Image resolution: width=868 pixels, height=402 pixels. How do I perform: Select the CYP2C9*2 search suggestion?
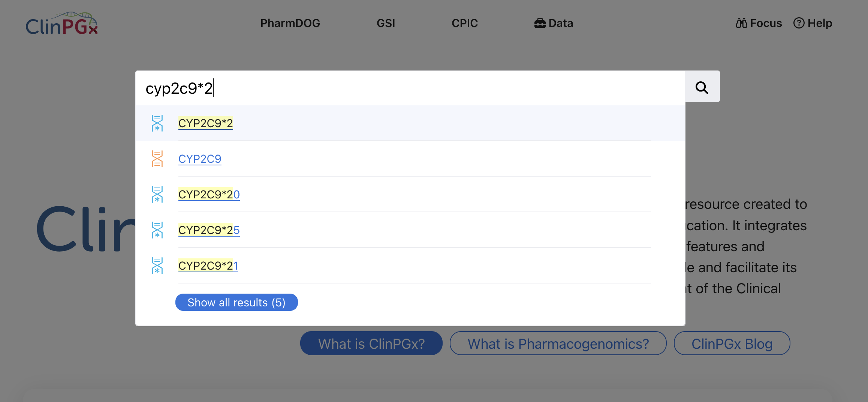[205, 123]
